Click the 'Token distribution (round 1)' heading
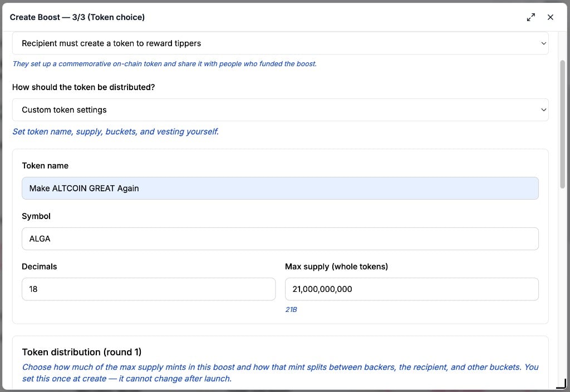This screenshot has height=392, width=570. (x=82, y=352)
